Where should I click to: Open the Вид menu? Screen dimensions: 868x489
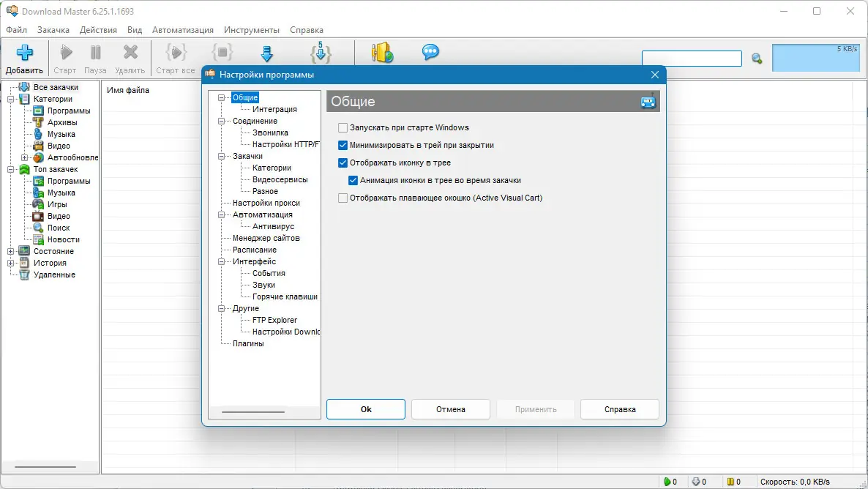click(x=135, y=30)
